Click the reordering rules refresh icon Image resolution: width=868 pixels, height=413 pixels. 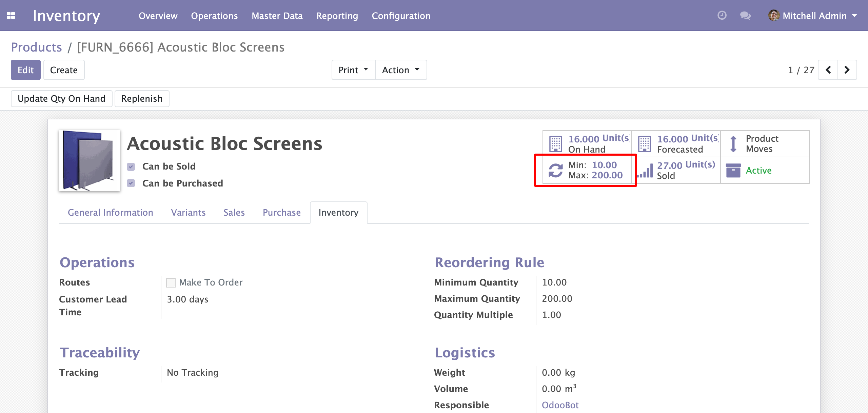556,170
